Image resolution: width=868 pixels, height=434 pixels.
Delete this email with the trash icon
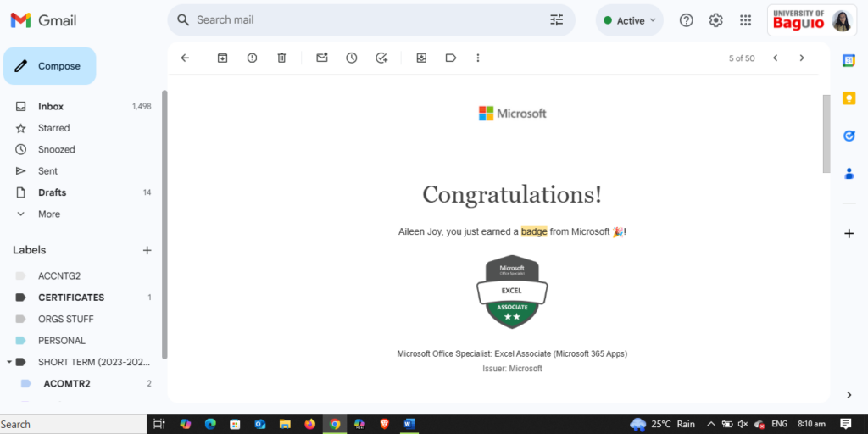pos(281,58)
